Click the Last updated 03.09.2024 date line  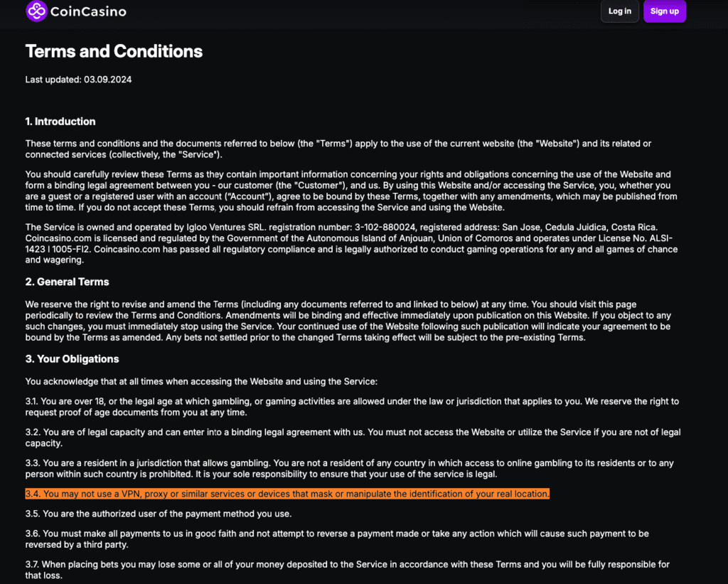[x=78, y=80]
